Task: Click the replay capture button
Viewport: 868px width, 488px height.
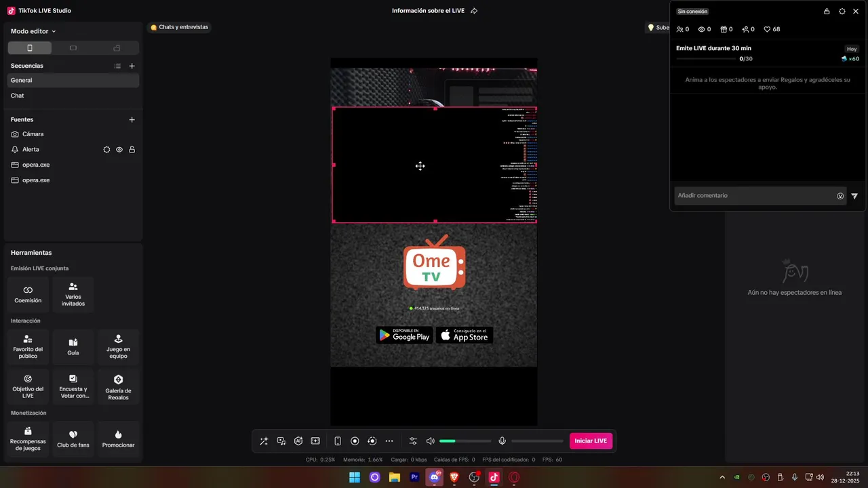Action: coord(372,441)
